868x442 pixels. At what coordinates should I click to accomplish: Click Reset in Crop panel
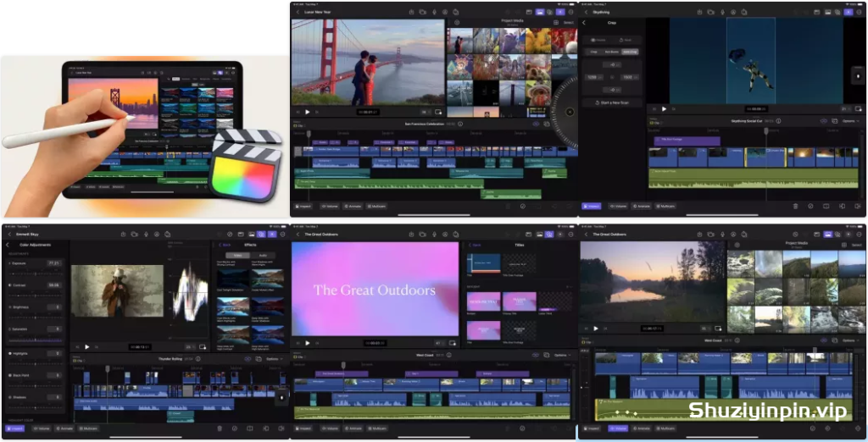point(625,40)
